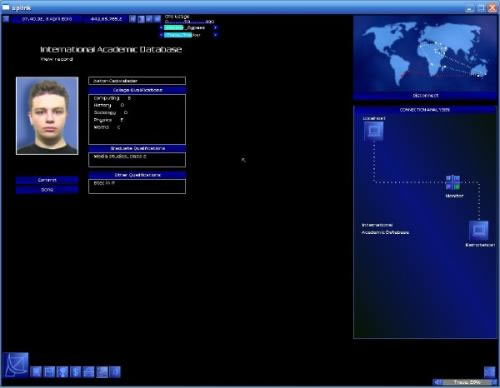500x388 pixels.
Task: Increase CPU priority of first running task
Action: point(215,28)
